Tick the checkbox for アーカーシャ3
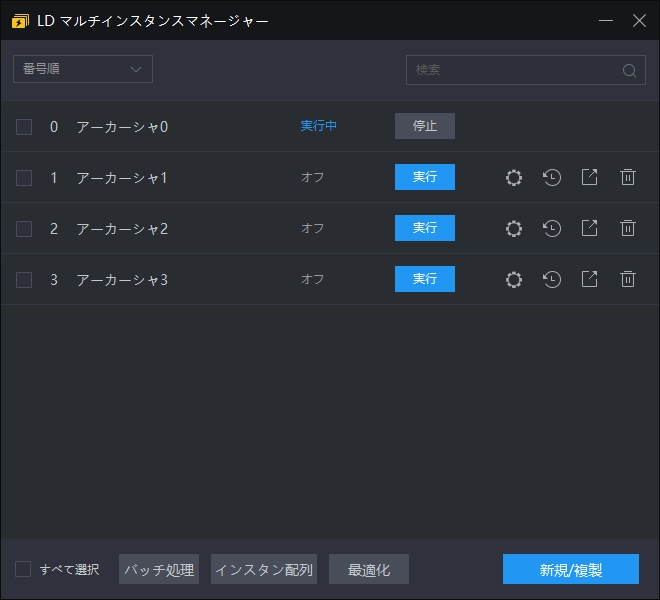660x600 pixels. pyautogui.click(x=24, y=280)
